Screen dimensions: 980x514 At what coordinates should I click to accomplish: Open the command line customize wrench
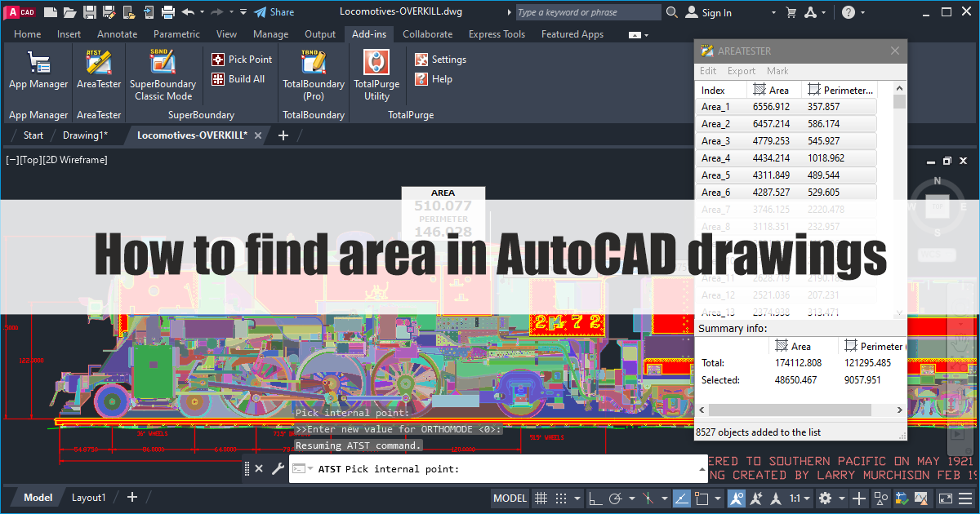coord(278,468)
